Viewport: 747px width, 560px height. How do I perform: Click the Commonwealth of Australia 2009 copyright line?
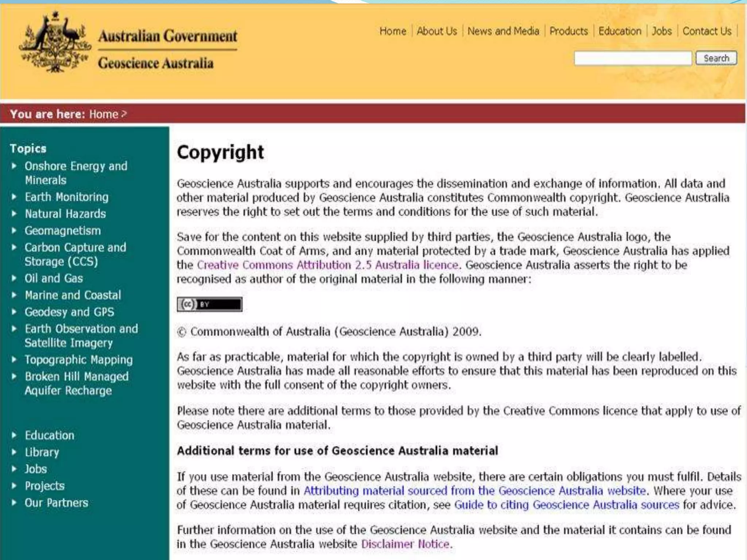[329, 331]
